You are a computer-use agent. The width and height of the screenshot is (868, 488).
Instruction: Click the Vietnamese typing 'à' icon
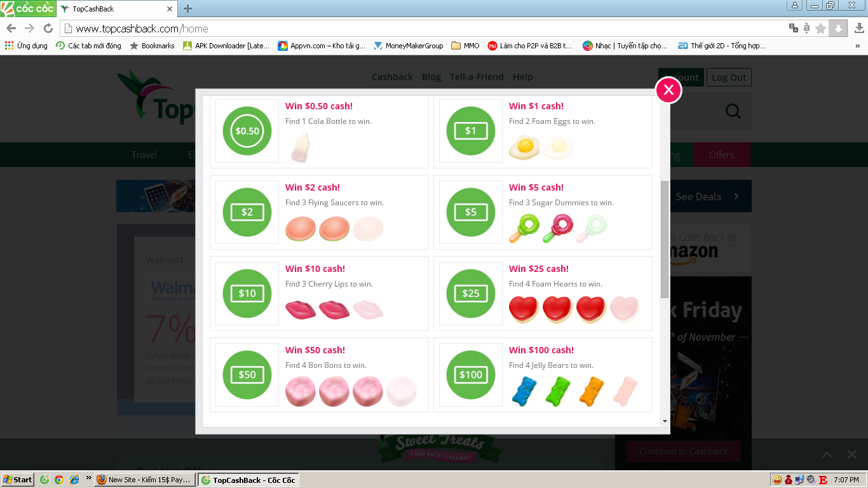click(807, 28)
